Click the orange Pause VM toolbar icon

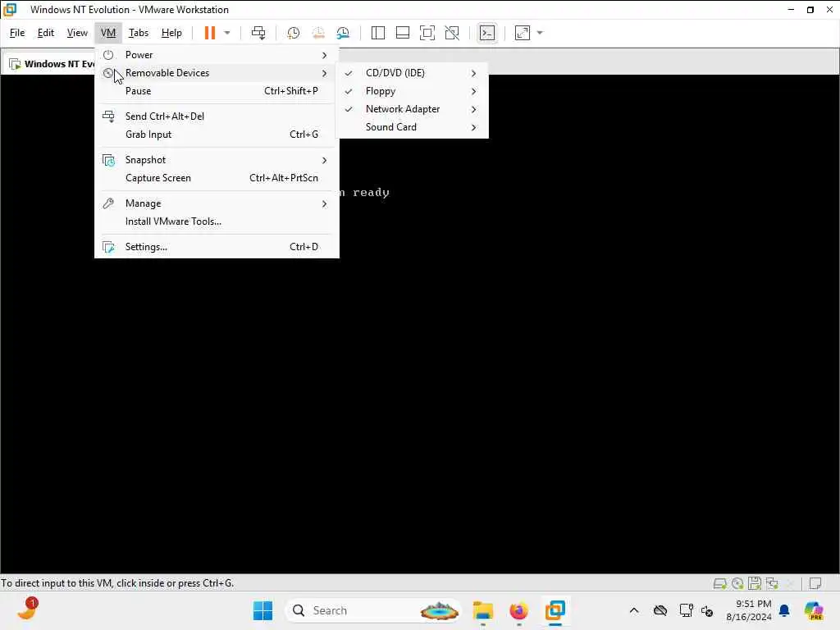pos(209,33)
